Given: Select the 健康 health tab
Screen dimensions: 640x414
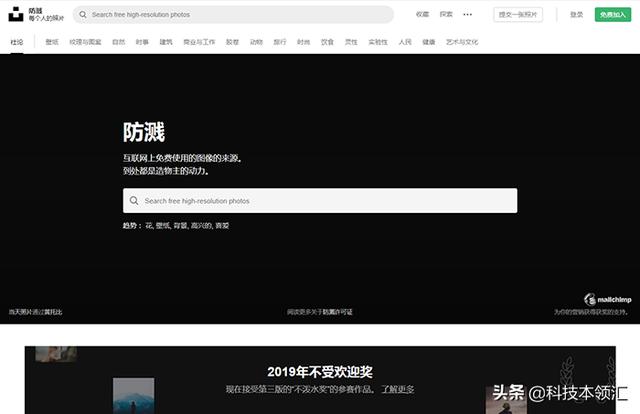Looking at the screenshot, I should click(429, 42).
